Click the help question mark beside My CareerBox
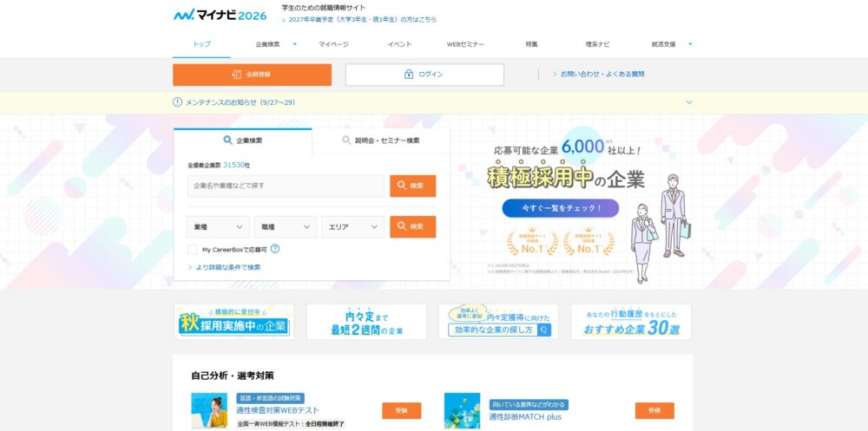868x431 pixels. (274, 249)
